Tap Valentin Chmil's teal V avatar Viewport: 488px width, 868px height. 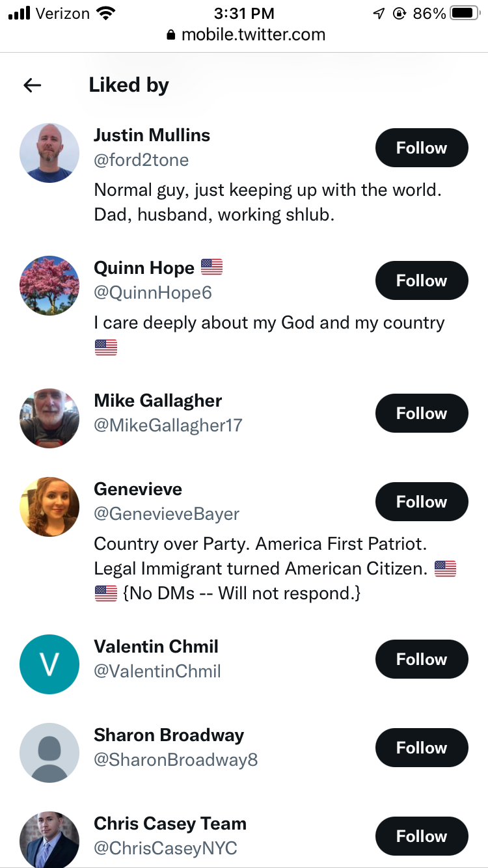49,664
